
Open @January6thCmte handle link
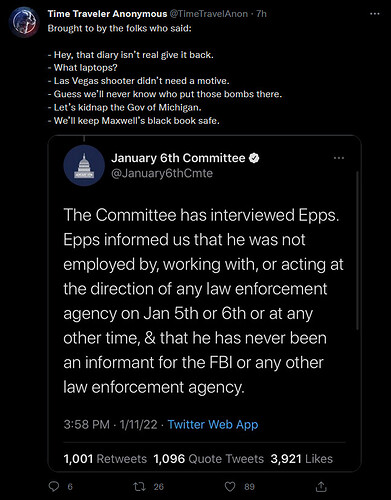pos(162,173)
